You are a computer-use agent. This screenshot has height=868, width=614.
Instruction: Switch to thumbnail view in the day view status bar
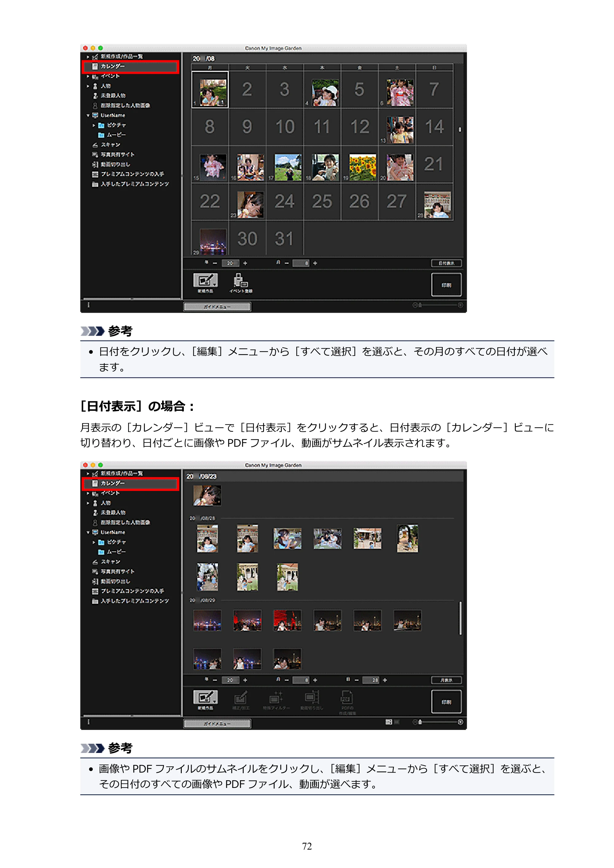coord(389,722)
